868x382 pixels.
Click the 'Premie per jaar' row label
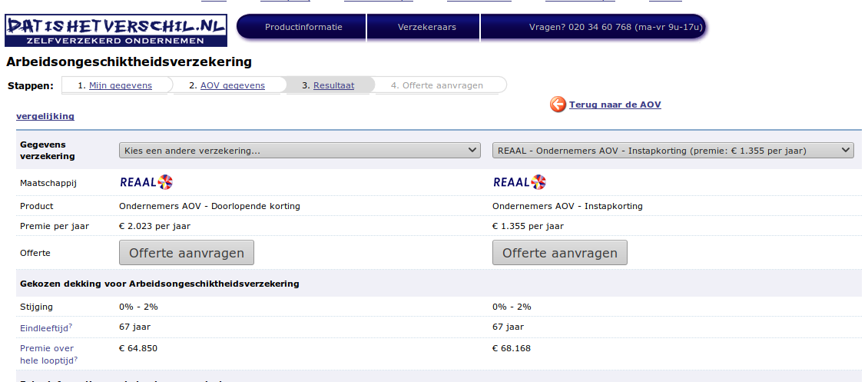coord(55,226)
